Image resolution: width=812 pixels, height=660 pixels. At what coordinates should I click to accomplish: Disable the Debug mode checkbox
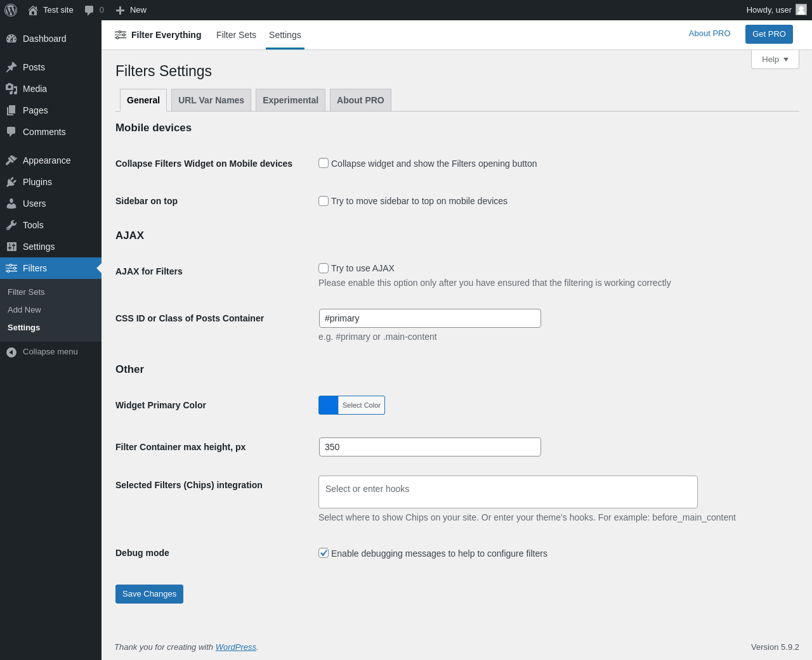(x=324, y=553)
